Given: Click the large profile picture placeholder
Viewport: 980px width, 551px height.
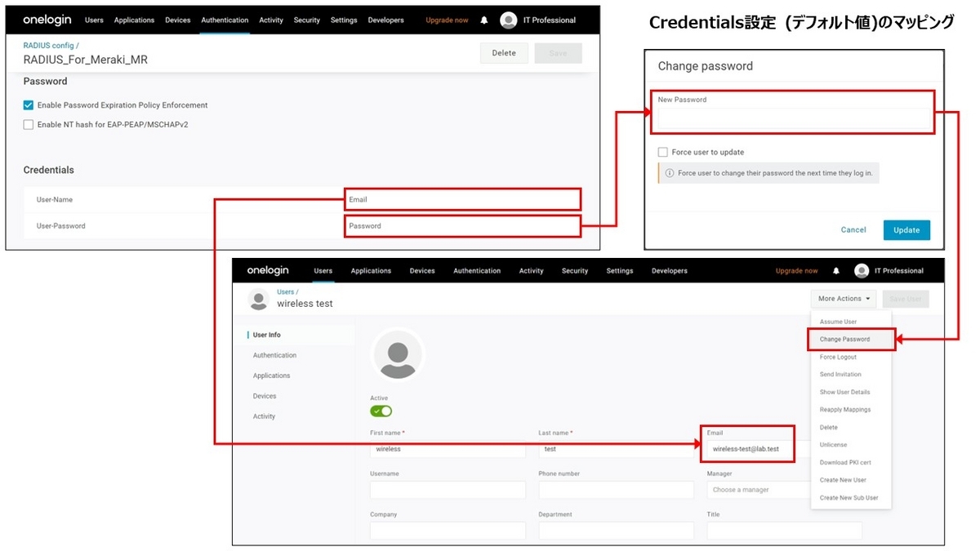Looking at the screenshot, I should pyautogui.click(x=398, y=355).
